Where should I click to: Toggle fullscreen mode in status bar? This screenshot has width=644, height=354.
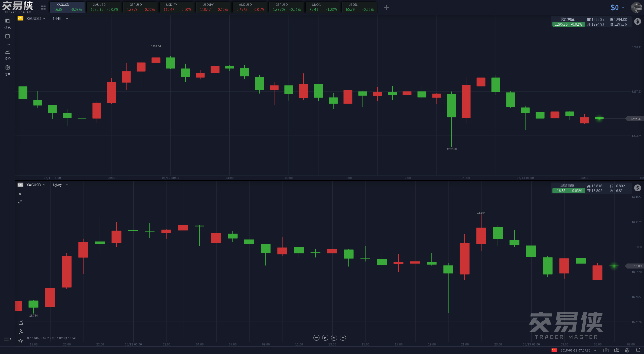[x=638, y=350]
